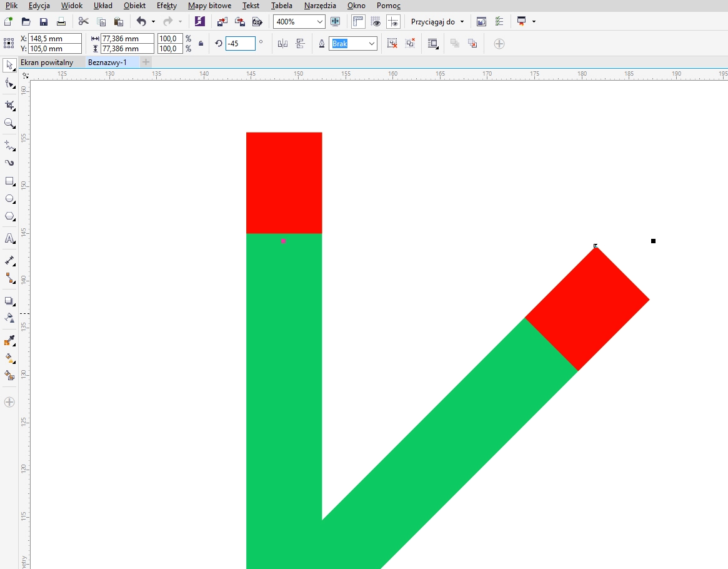Image resolution: width=728 pixels, height=569 pixels.
Task: Open the Brak outline width dropdown
Action: (372, 44)
